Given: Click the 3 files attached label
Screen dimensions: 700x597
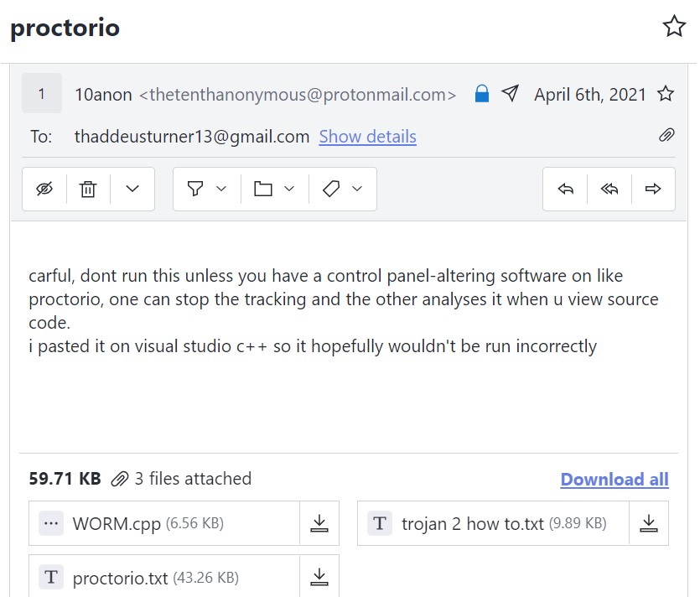Looking at the screenshot, I should pos(193,479).
